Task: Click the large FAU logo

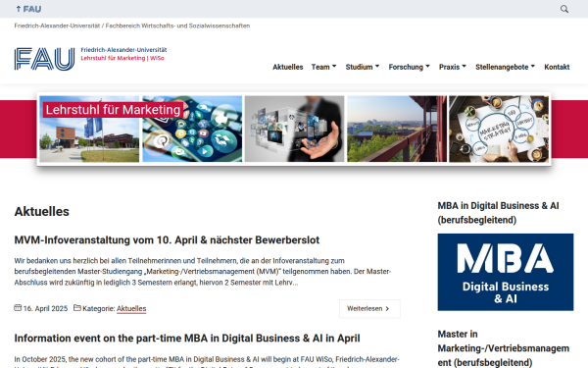Action: click(x=45, y=59)
